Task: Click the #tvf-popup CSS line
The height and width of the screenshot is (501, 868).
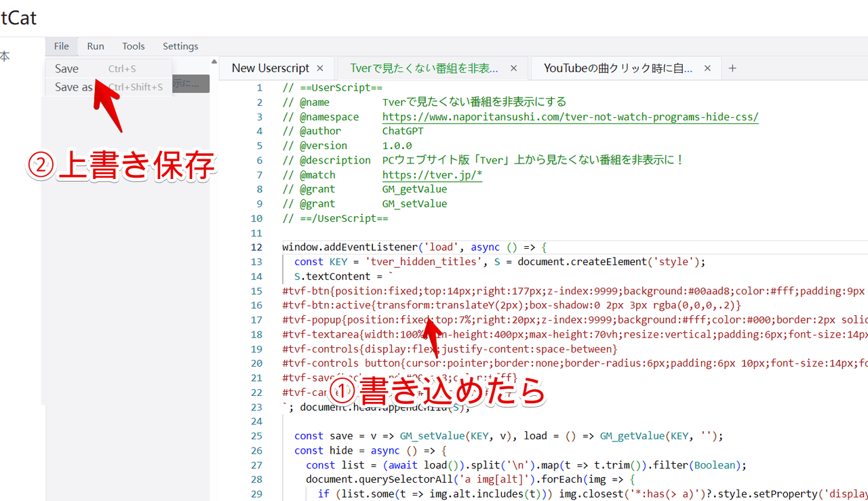Action: point(575,320)
